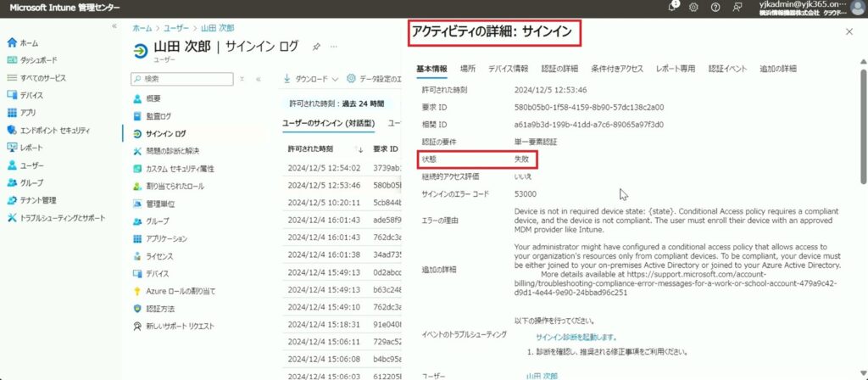Switch to 場所 tab
Viewport: 868px width, 380px height.
click(467, 69)
